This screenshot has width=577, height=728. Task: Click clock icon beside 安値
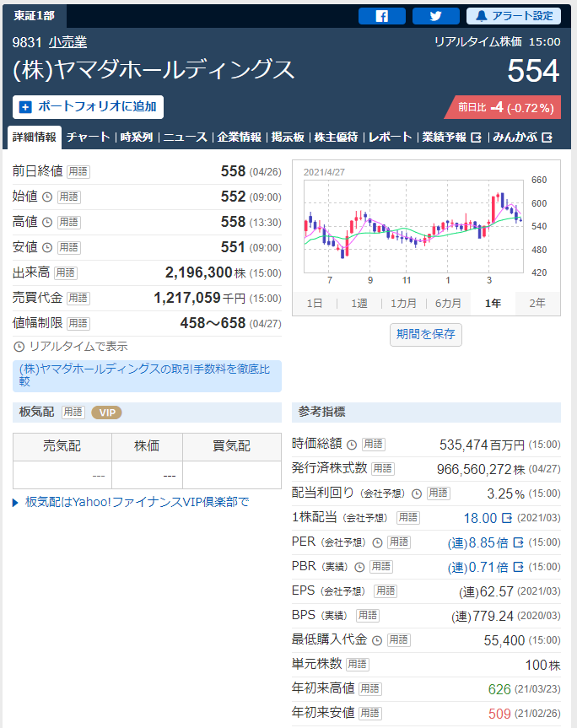(47, 248)
